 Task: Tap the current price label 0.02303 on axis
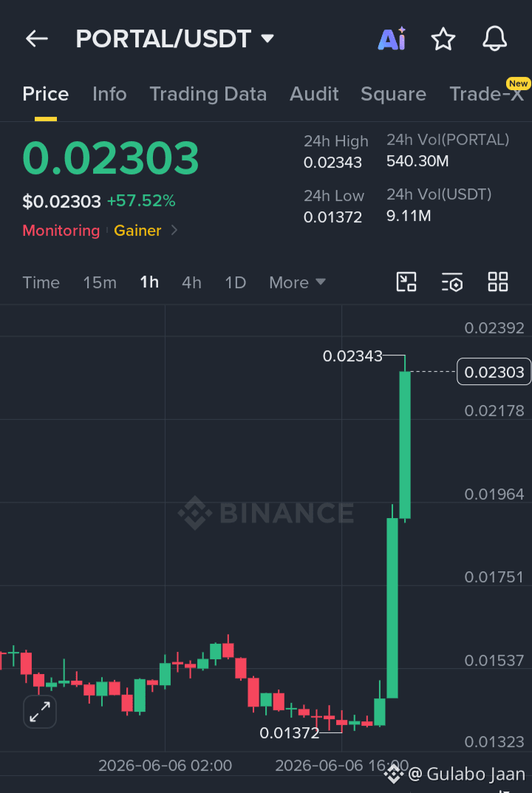coord(494,372)
